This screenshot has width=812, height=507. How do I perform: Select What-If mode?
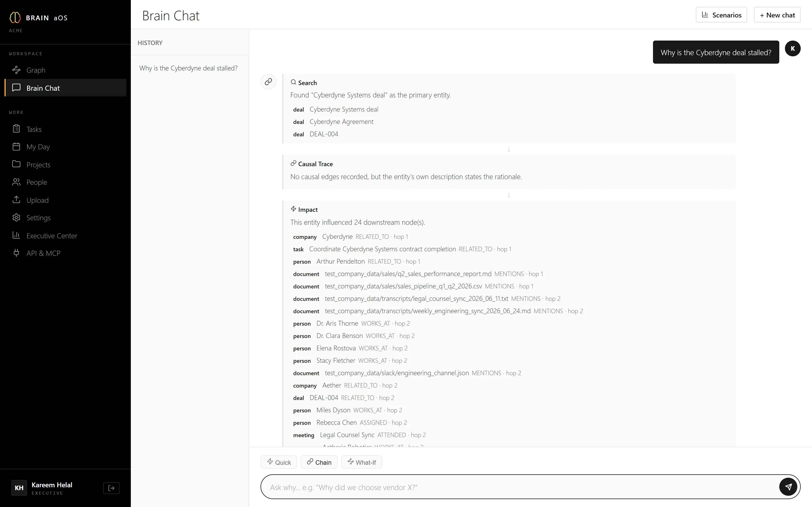pos(361,462)
